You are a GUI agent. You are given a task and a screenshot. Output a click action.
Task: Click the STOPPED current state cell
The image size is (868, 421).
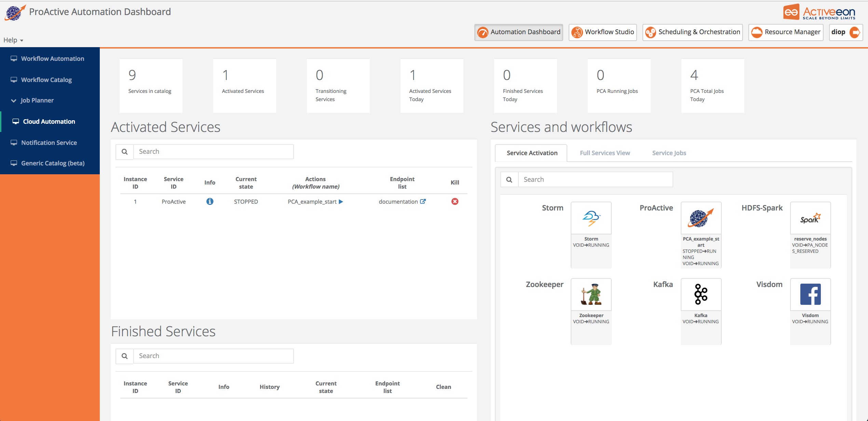(246, 202)
